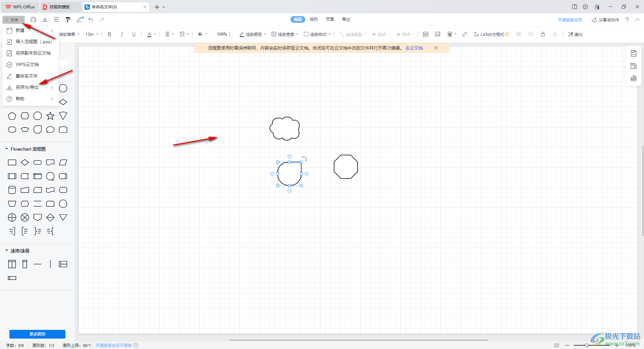Pick the pentagon shape
644x349 pixels.
click(x=12, y=116)
